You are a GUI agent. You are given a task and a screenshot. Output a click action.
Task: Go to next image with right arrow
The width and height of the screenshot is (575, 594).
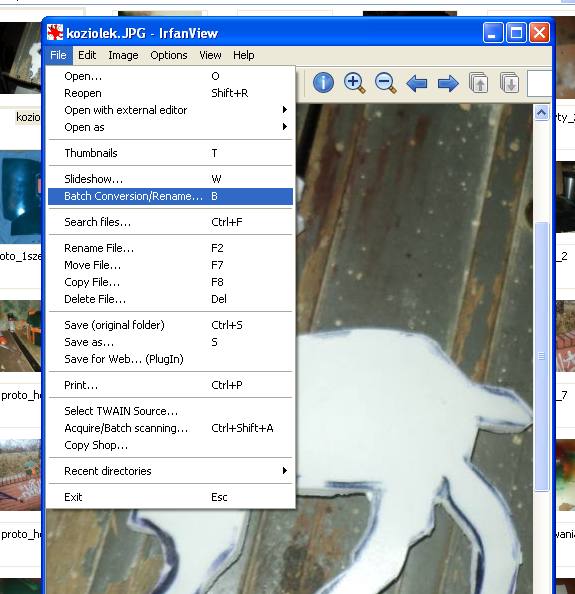[x=448, y=83]
